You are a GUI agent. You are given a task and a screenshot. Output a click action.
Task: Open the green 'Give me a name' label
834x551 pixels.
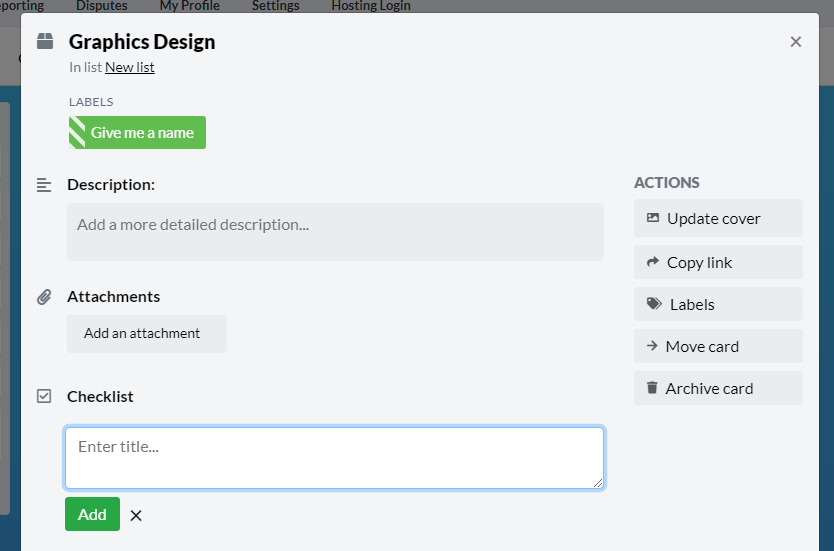[x=137, y=132]
